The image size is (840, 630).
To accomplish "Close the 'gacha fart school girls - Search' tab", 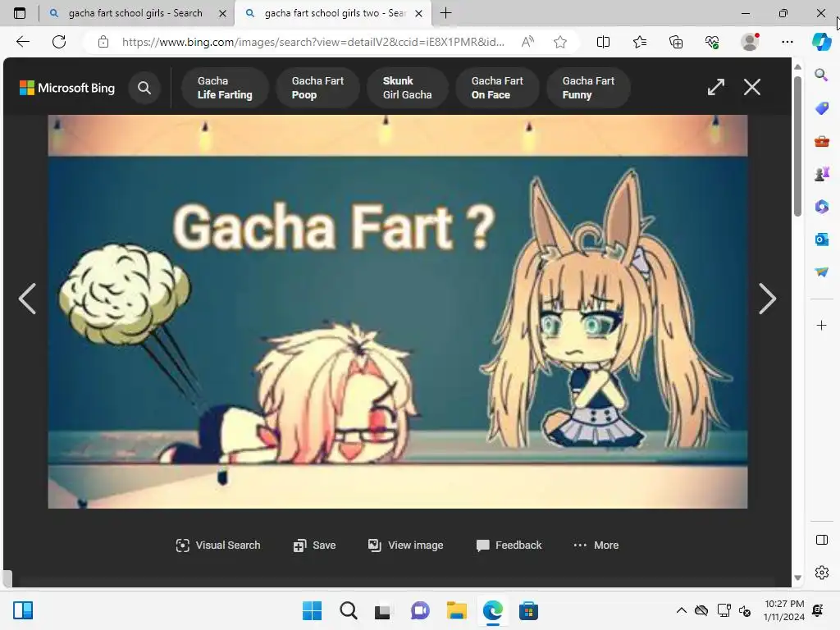I will point(222,13).
